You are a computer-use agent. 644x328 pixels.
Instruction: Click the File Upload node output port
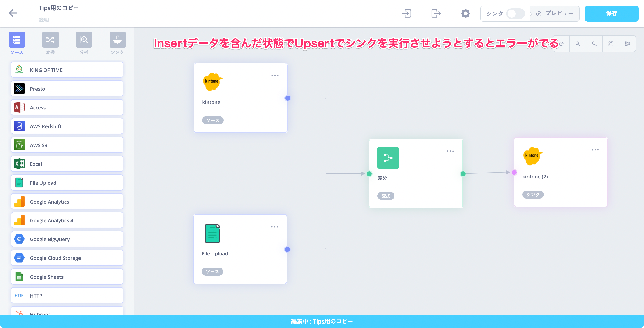point(287,249)
